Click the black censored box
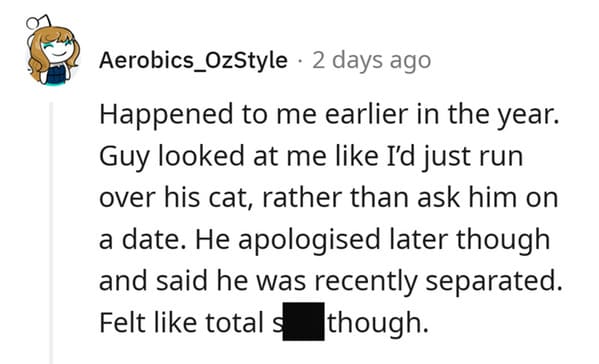599x364 pixels. tap(303, 321)
